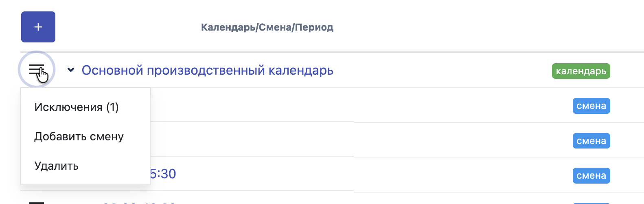Choose Добавить смену in the menu

(79, 137)
